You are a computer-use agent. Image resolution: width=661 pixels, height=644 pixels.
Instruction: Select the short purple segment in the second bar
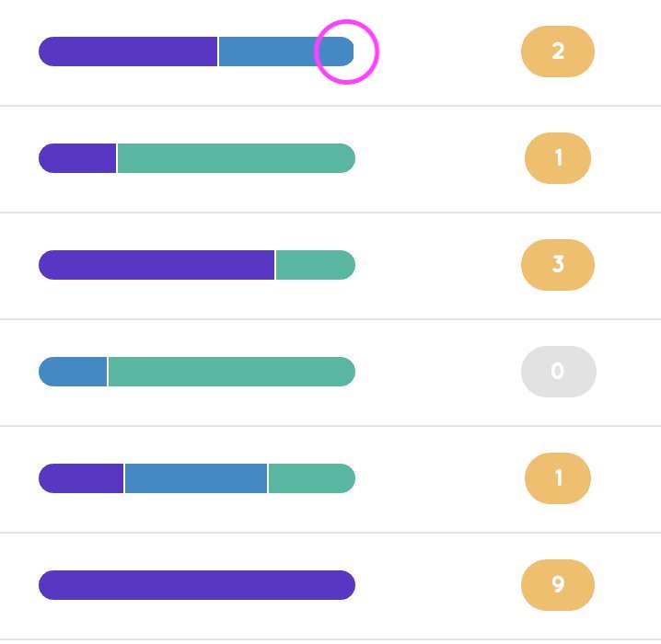coord(77,158)
